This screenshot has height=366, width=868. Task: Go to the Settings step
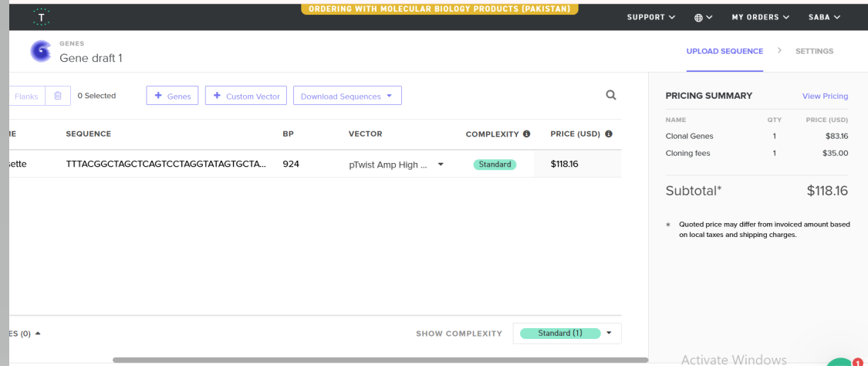(x=814, y=51)
